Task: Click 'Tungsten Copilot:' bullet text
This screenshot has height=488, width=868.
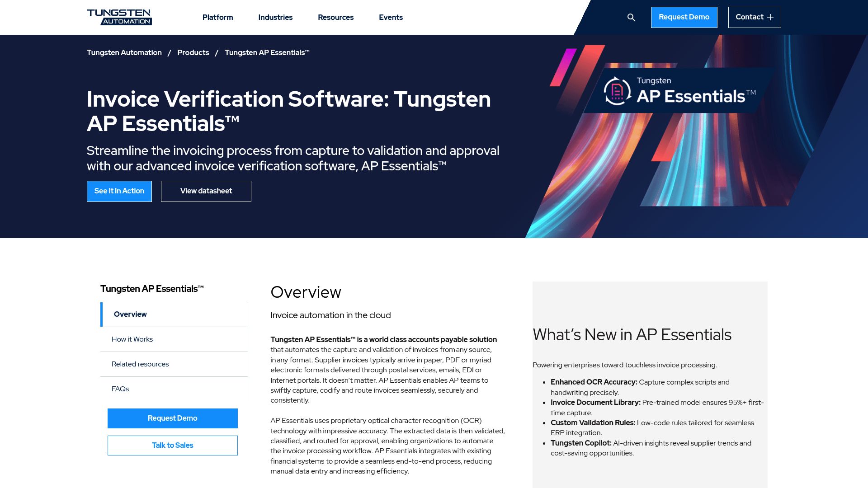Action: [581, 443]
